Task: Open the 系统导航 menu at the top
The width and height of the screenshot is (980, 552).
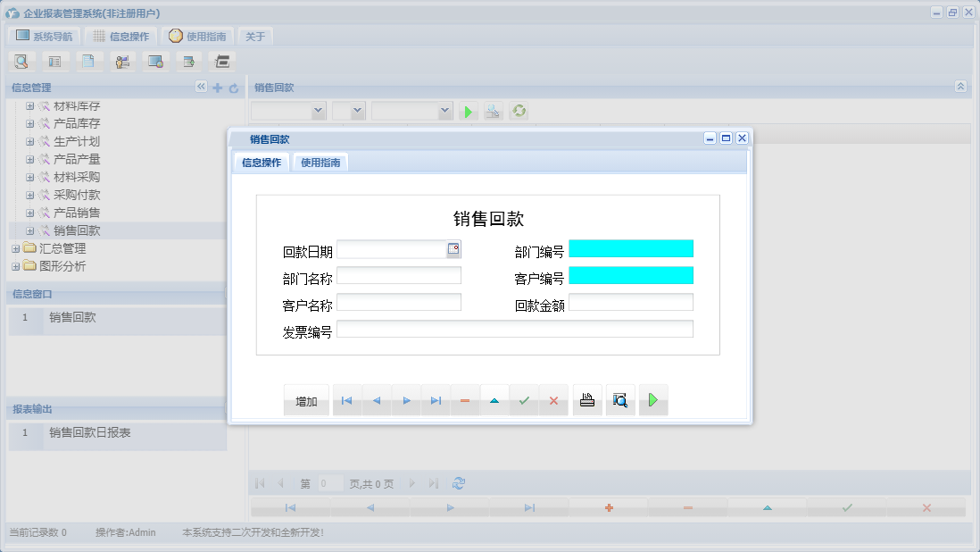Action: (x=44, y=36)
